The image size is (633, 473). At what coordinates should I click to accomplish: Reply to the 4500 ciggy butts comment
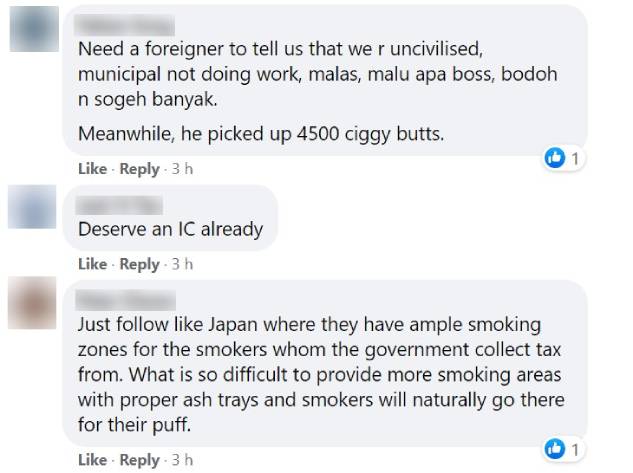click(x=139, y=170)
